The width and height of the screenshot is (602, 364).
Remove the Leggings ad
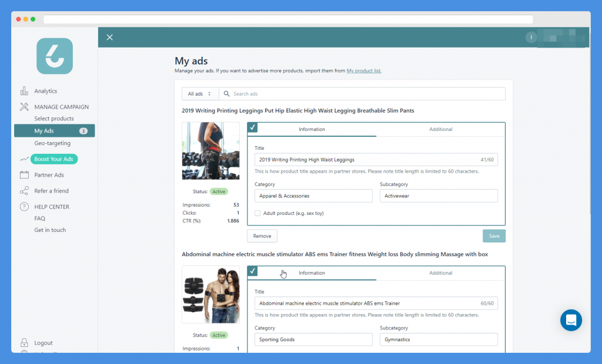(262, 236)
